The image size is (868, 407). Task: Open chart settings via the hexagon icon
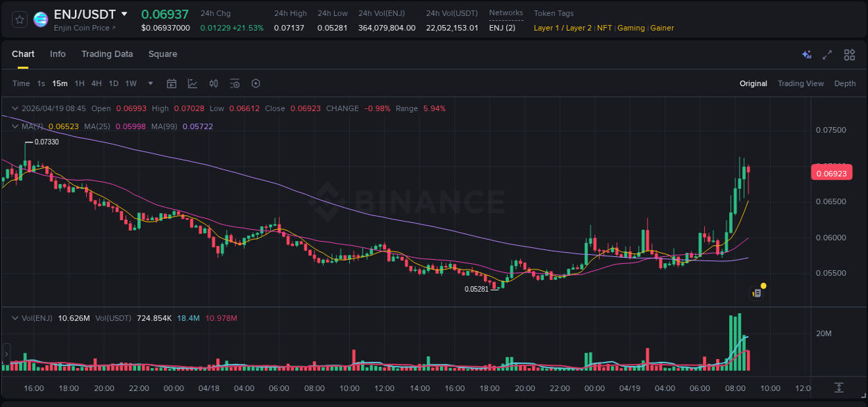tap(256, 83)
